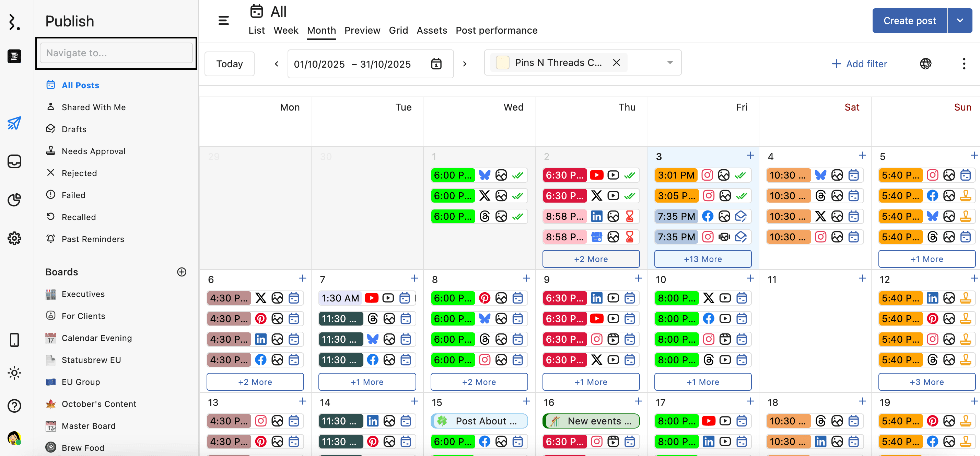Expand the Create post dropdown arrow
Image resolution: width=980 pixels, height=456 pixels.
(x=960, y=21)
